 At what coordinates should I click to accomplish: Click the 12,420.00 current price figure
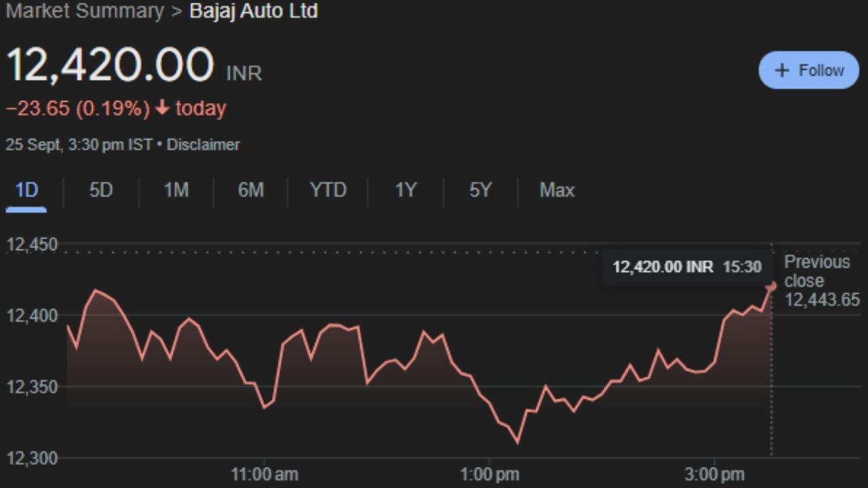coord(110,65)
